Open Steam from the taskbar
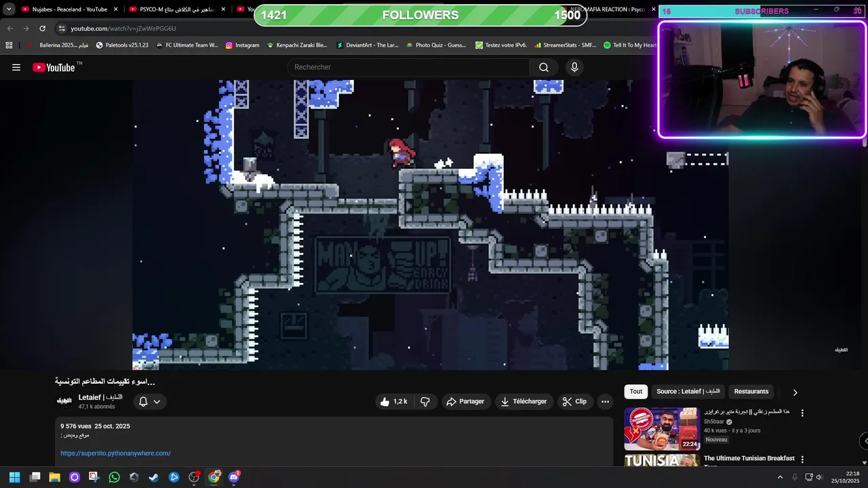This screenshot has width=868, height=488. (x=154, y=477)
